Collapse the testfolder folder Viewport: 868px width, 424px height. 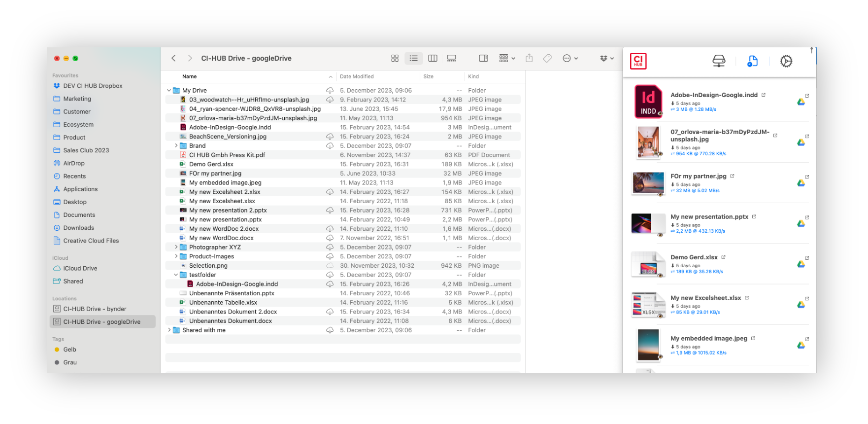pyautogui.click(x=176, y=275)
